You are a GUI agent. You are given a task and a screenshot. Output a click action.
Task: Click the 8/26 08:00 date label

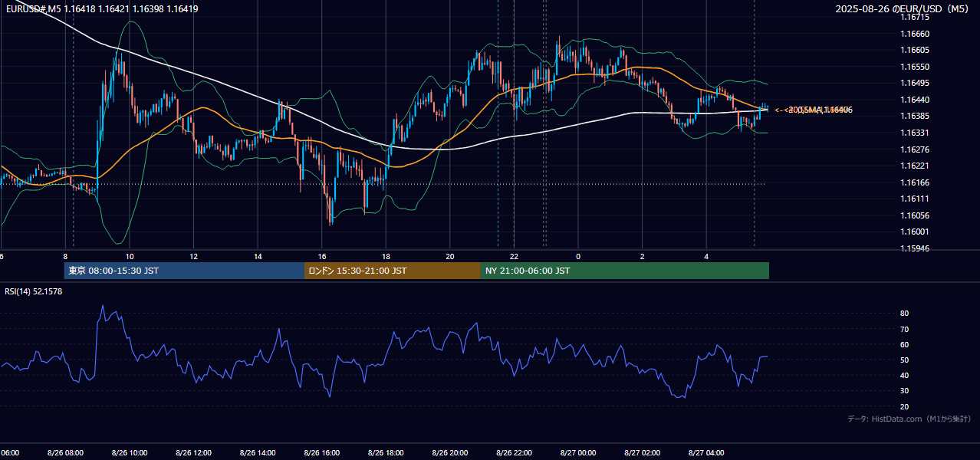click(x=65, y=453)
